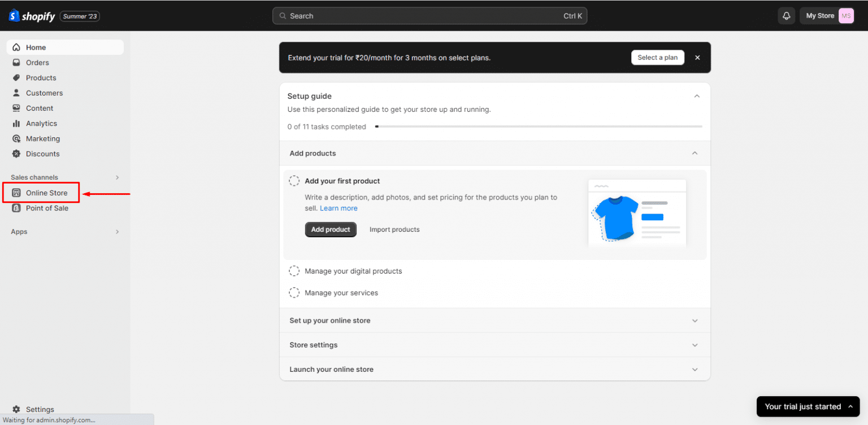Mark 'Add your first product' as complete
Viewport: 868px width, 425px height.
point(294,180)
